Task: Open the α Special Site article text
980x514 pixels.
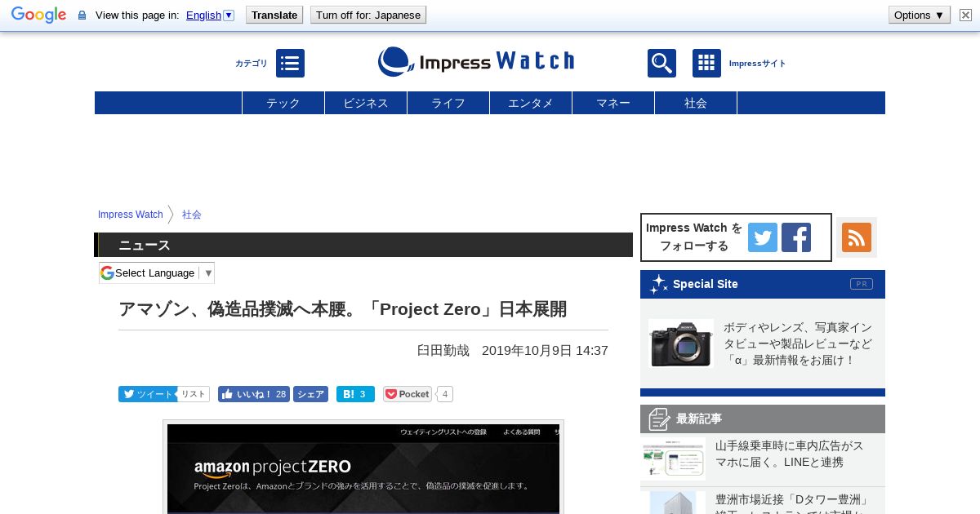Action: point(798,343)
